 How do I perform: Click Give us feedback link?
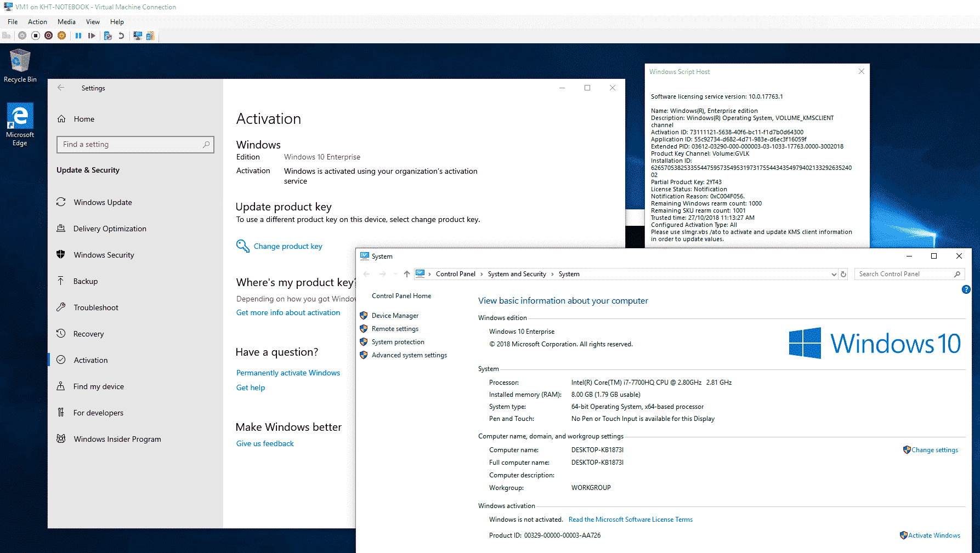point(265,444)
